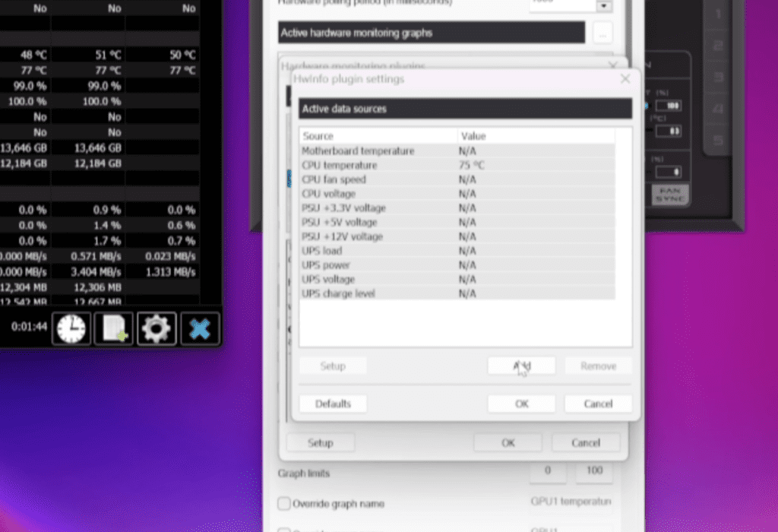Adjust the fan speed percentage value control

click(667, 106)
